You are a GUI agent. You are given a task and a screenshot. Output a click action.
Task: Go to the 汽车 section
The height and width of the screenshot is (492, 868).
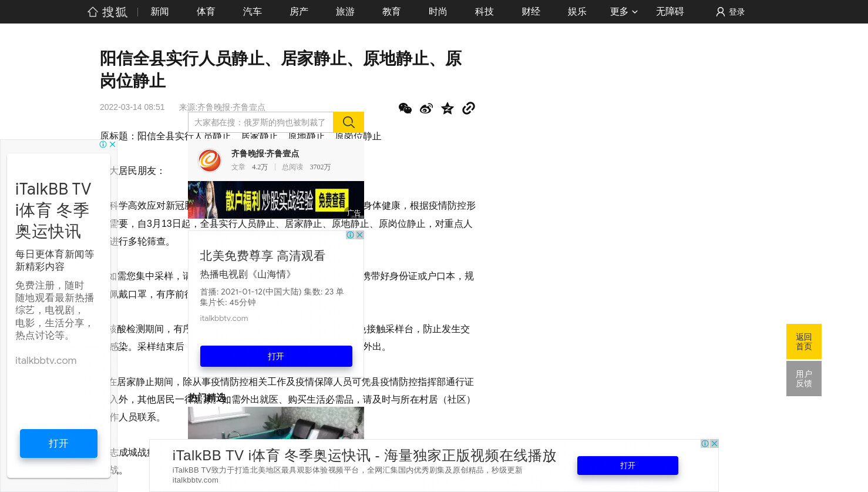coord(253,12)
